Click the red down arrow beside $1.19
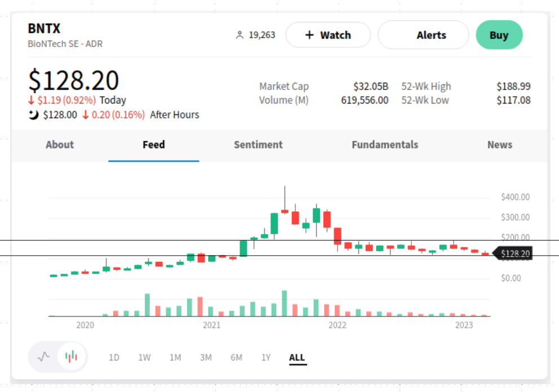This screenshot has width=559, height=392. (x=31, y=101)
